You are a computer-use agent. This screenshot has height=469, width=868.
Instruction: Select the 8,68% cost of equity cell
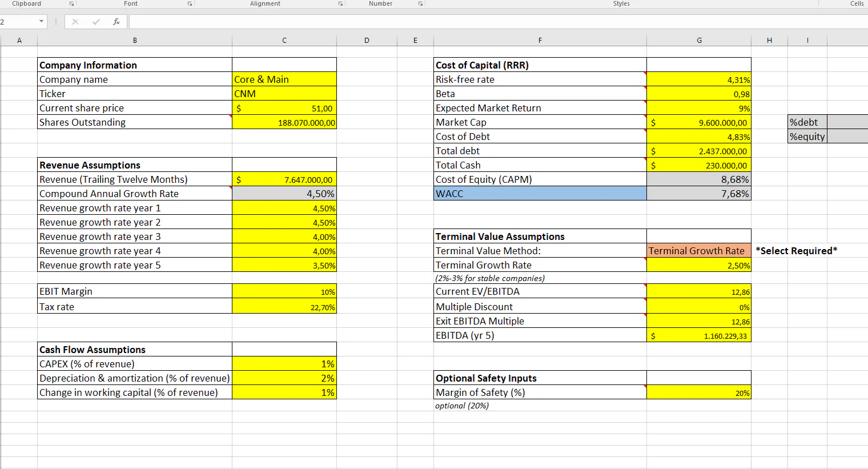699,179
